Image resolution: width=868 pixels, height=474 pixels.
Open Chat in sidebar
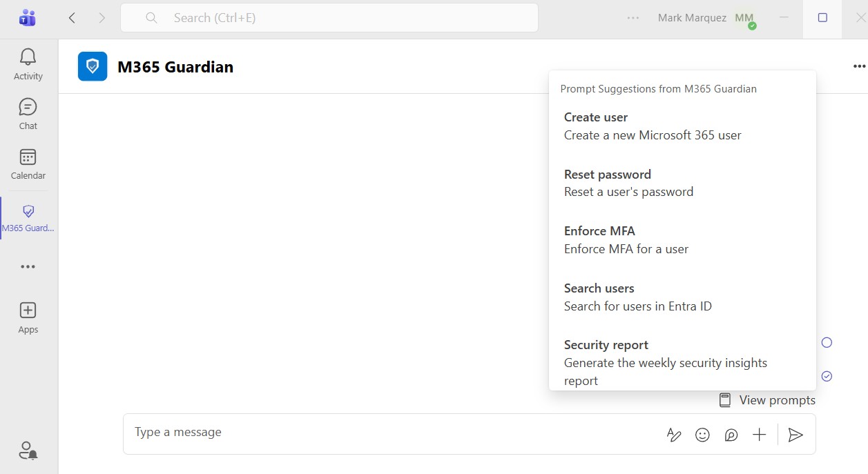(x=28, y=115)
